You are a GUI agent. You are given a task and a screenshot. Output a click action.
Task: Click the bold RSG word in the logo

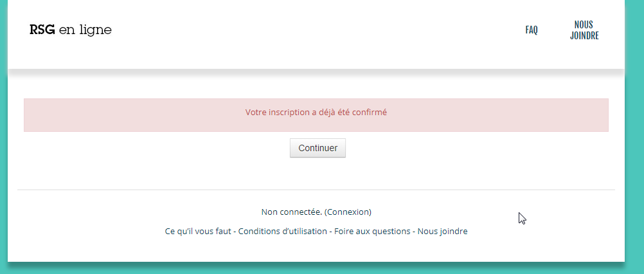tap(42, 30)
